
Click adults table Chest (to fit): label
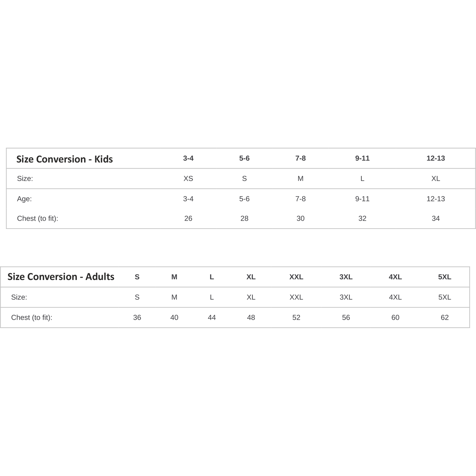[x=32, y=318]
